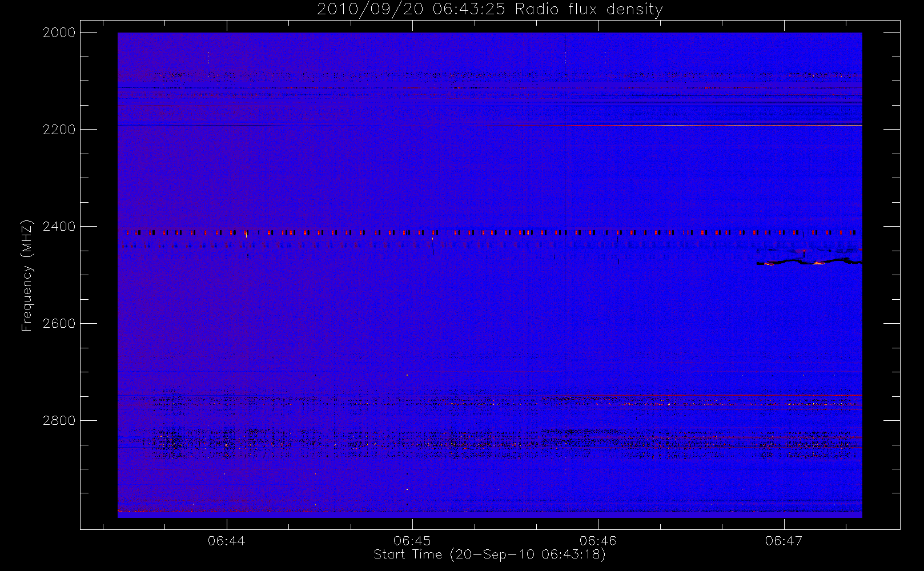Click the "Frequency (MHZ)" axis label
924x571 pixels.
[26, 275]
